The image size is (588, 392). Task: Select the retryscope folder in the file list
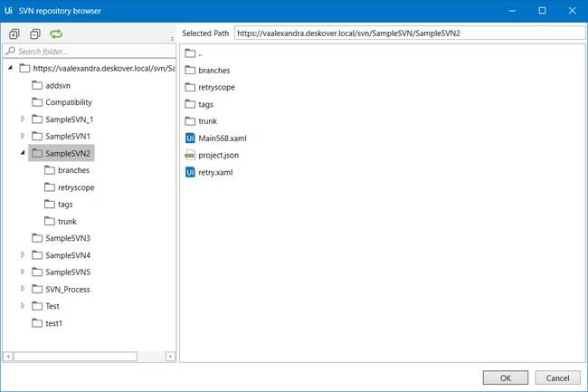click(210, 87)
